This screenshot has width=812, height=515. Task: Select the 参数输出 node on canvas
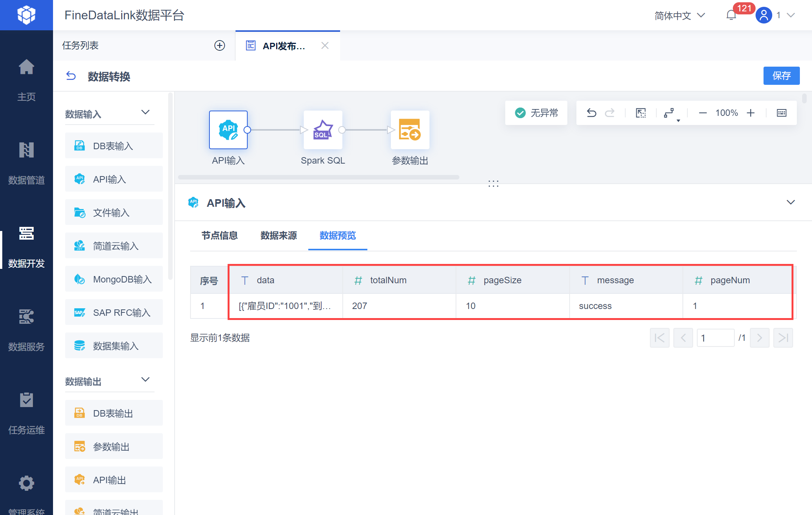tap(410, 130)
